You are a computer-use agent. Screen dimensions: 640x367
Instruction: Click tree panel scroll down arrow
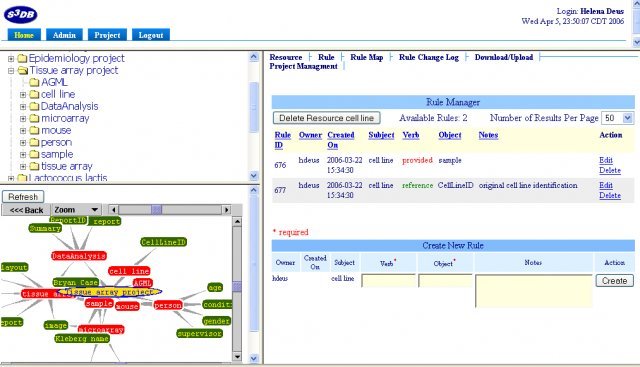[x=254, y=176]
